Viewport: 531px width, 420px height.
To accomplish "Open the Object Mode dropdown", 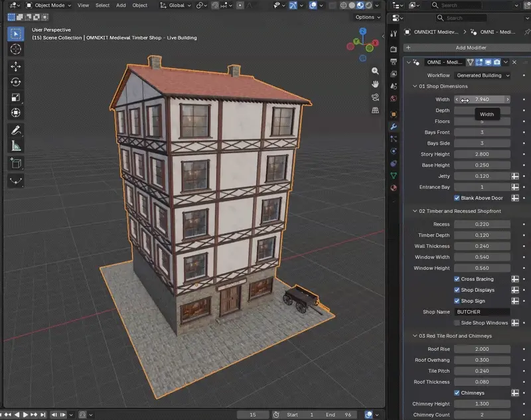I will click(x=48, y=5).
